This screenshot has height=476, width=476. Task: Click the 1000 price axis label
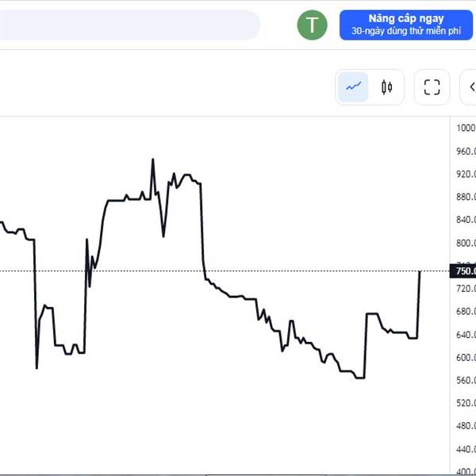click(x=466, y=128)
